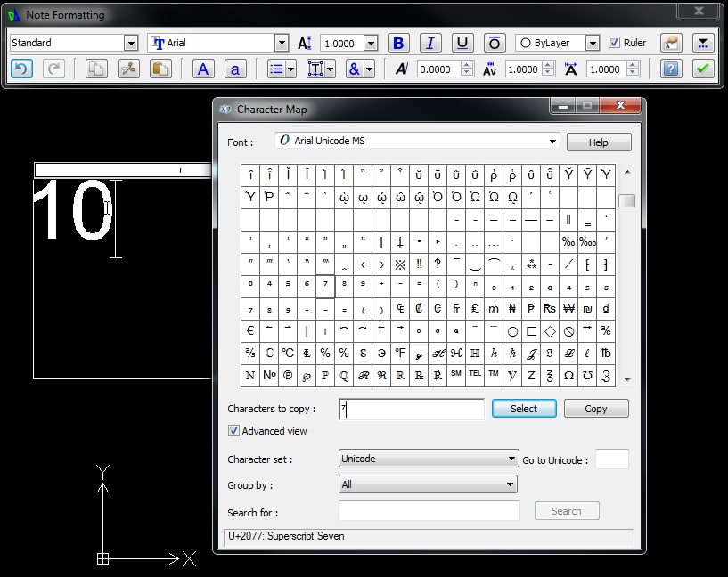
Task: Expand the Arial Unicode MS font dropdown
Action: click(x=553, y=141)
